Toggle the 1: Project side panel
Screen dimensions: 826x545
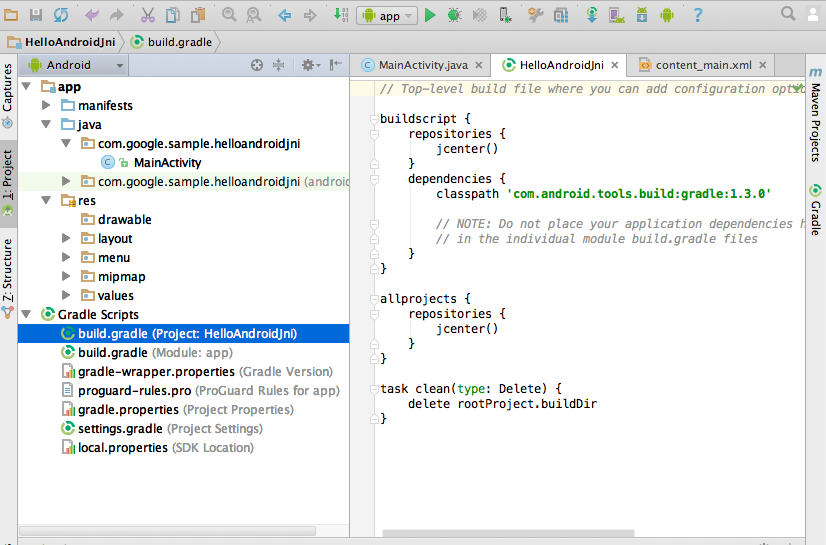pyautogui.click(x=7, y=182)
